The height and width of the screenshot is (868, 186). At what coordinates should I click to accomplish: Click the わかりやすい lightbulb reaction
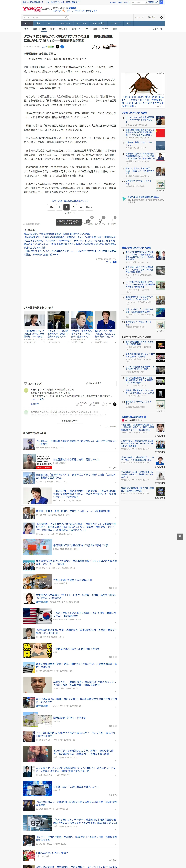100,221
